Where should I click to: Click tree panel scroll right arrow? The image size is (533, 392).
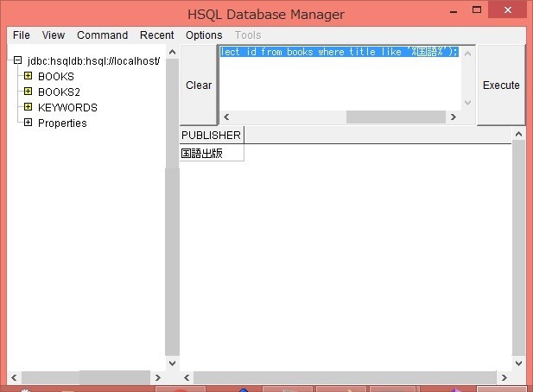pyautogui.click(x=158, y=377)
